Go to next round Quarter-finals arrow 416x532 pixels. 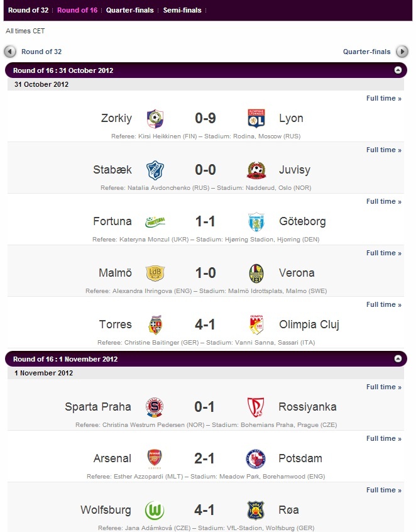click(402, 52)
